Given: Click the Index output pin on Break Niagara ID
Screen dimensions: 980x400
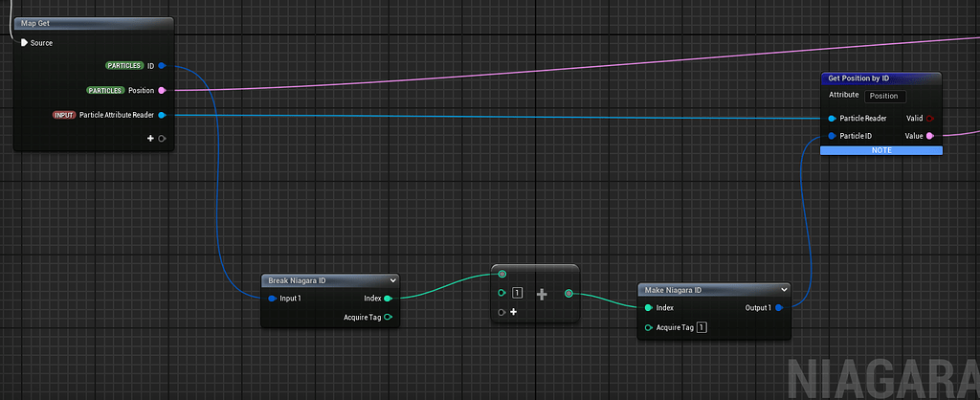Looking at the screenshot, I should pyautogui.click(x=387, y=299).
